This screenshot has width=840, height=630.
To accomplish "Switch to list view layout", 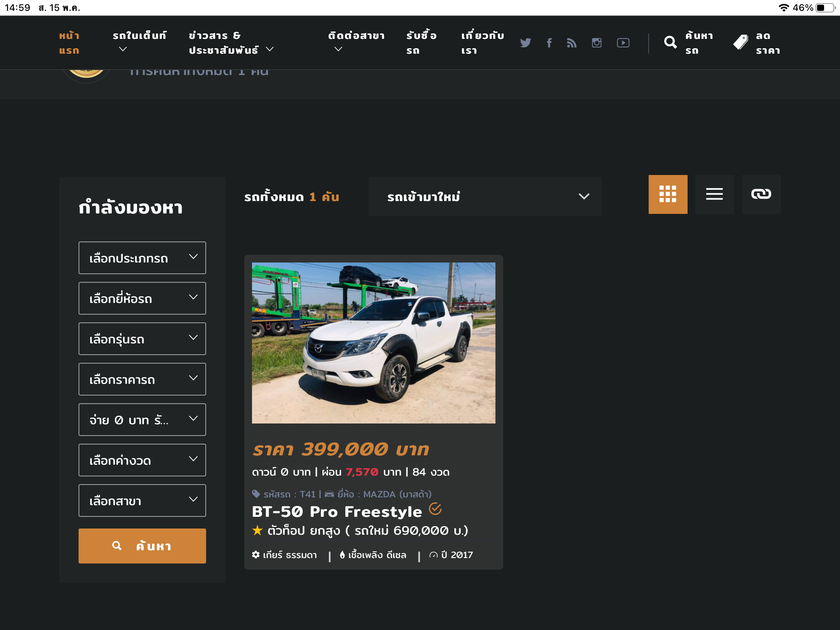I will 714,194.
